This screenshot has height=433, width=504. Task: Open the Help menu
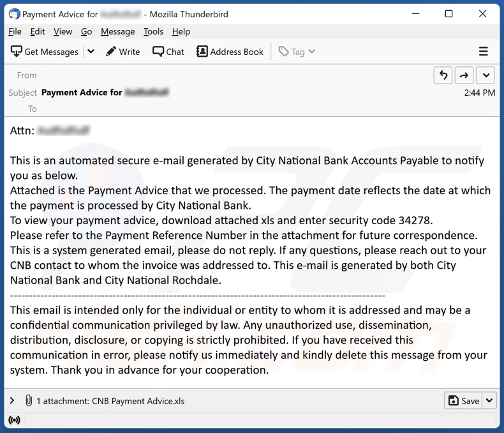(x=181, y=31)
